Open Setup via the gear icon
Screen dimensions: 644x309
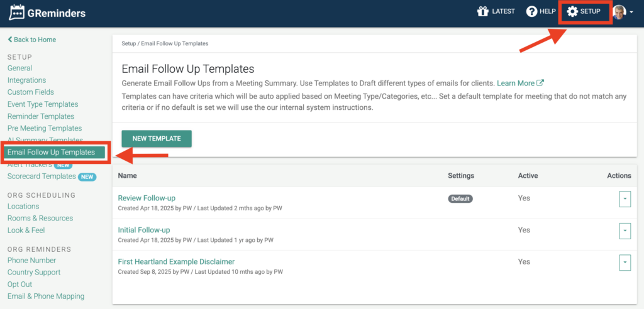pyautogui.click(x=572, y=11)
